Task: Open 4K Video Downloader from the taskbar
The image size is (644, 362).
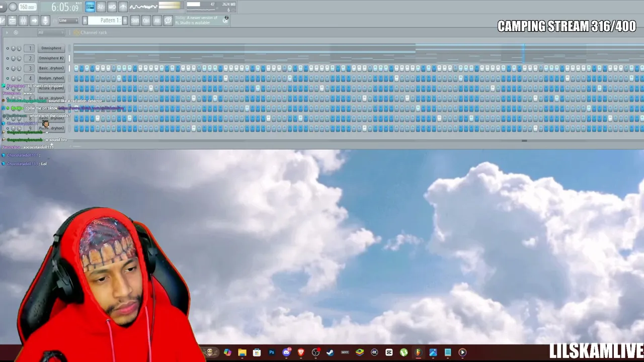Action: point(374,352)
